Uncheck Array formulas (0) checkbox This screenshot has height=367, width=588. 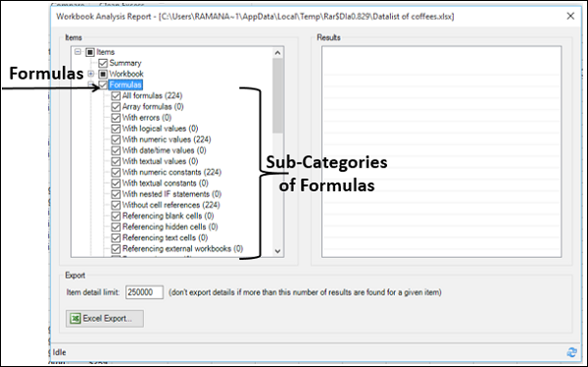[x=116, y=107]
